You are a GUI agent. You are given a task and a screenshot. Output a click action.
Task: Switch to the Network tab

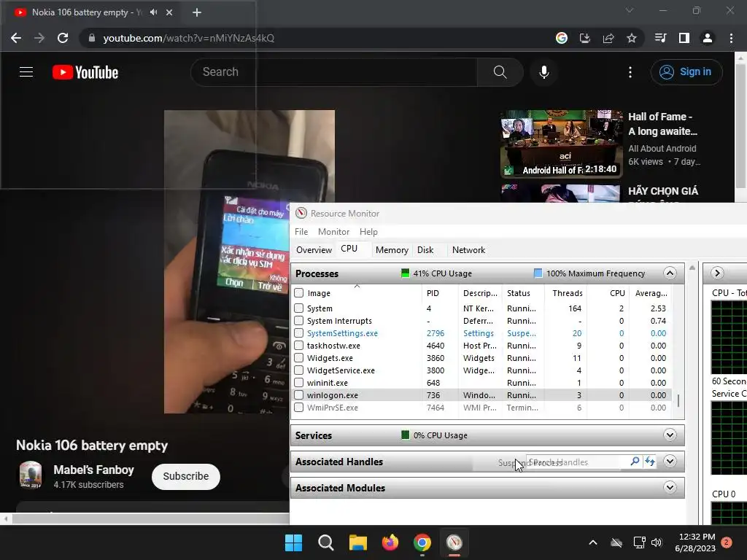tap(469, 250)
